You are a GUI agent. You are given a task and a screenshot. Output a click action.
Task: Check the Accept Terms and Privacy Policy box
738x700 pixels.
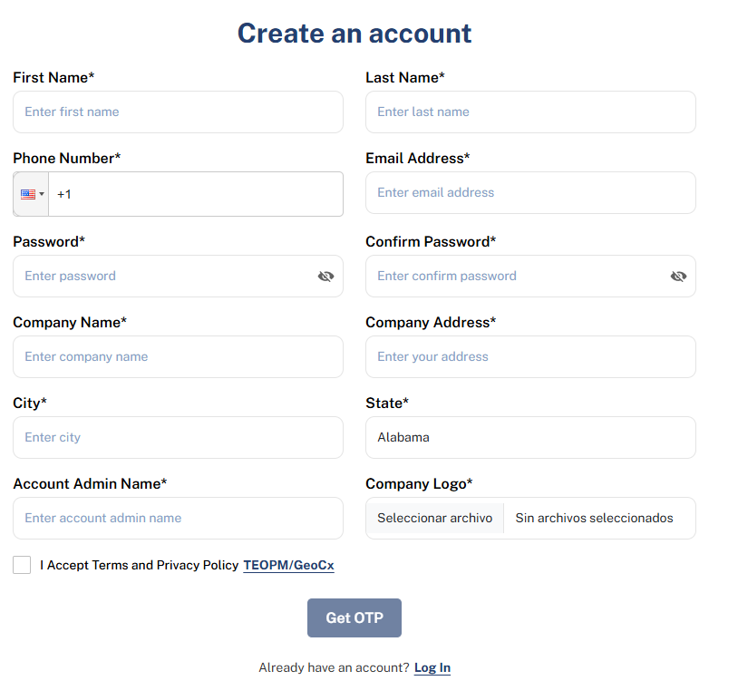pyautogui.click(x=22, y=564)
